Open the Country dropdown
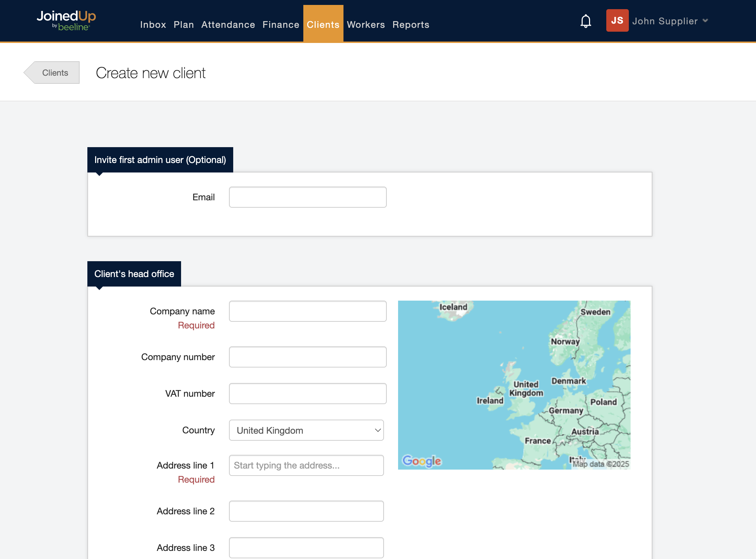The width and height of the screenshot is (756, 559). coord(306,430)
